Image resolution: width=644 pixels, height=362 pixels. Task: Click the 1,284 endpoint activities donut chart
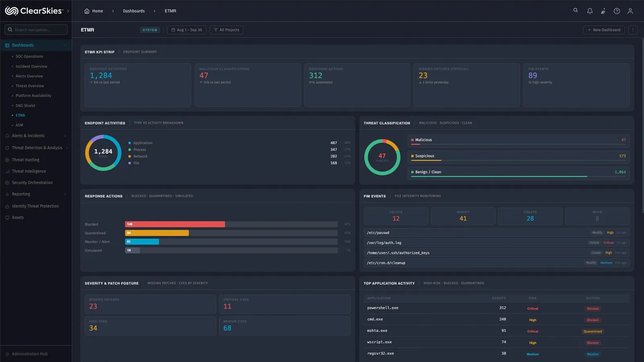coord(103,152)
